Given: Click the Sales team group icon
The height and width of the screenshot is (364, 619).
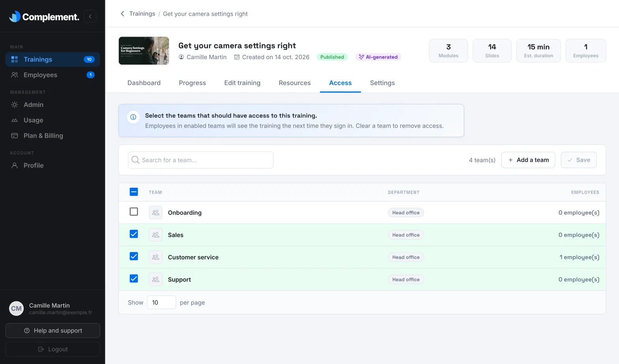Looking at the screenshot, I should [156, 235].
